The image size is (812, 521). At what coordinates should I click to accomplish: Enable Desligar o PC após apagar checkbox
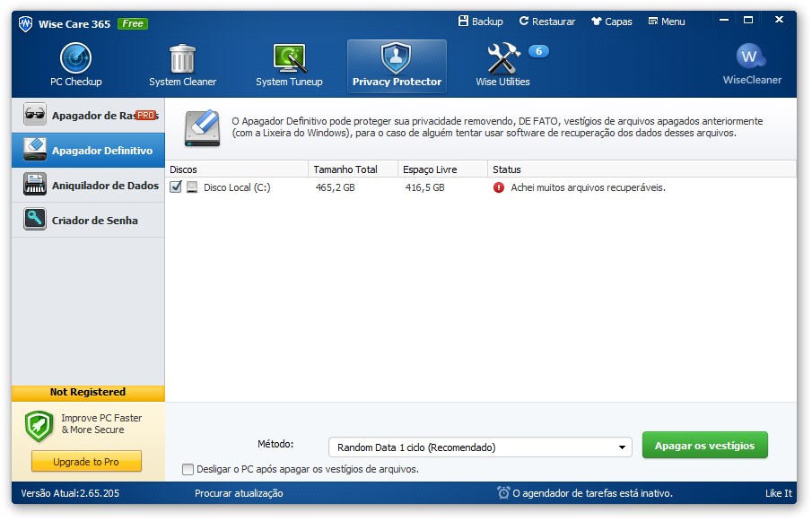pos(188,469)
